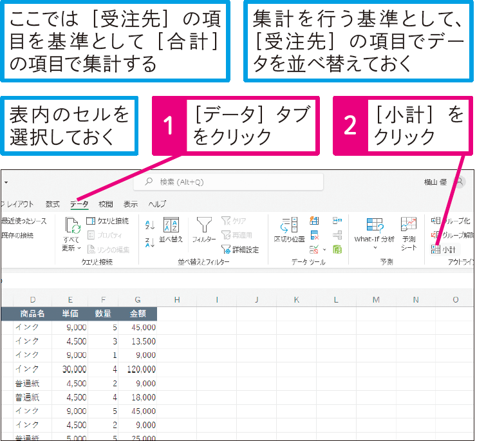Expand Data Validation dropdown arrow
The height and width of the screenshot is (441, 504).
[x=324, y=249]
